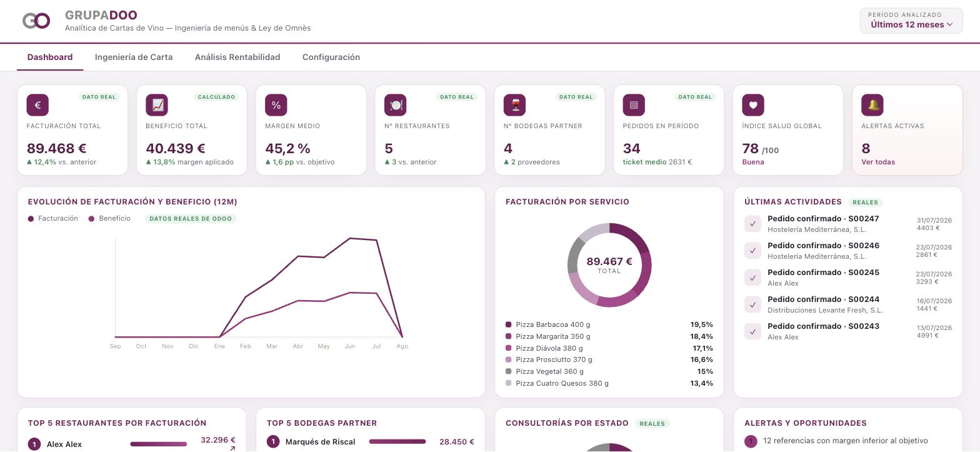Click the check icon for order S00246

(752, 251)
